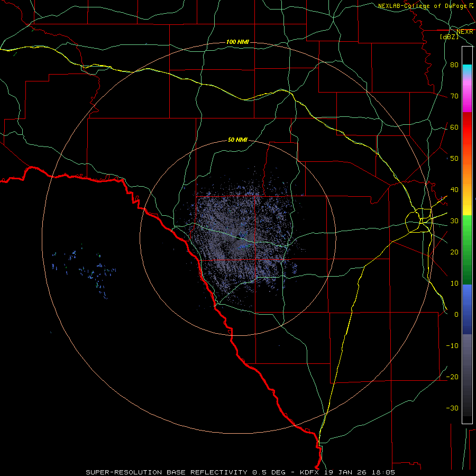Click the 50 dBZ label on scale

(454, 158)
